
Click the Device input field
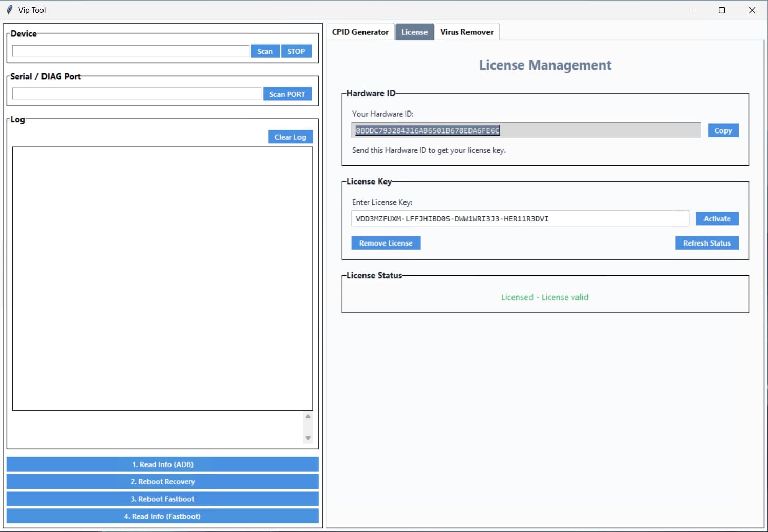click(x=131, y=51)
